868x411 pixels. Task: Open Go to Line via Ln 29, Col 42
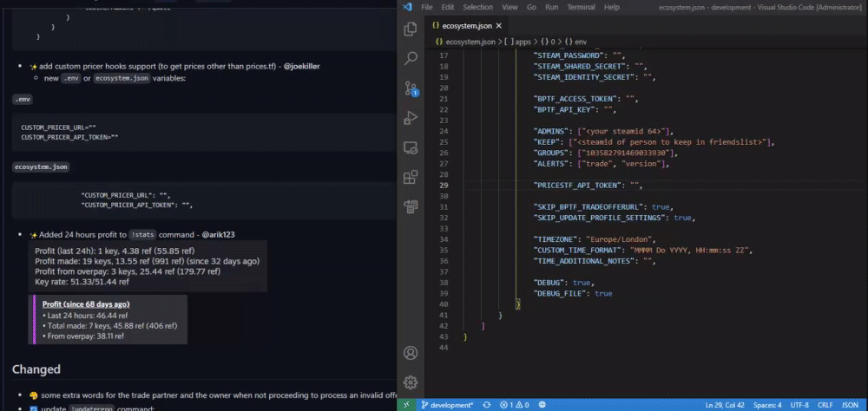point(726,405)
